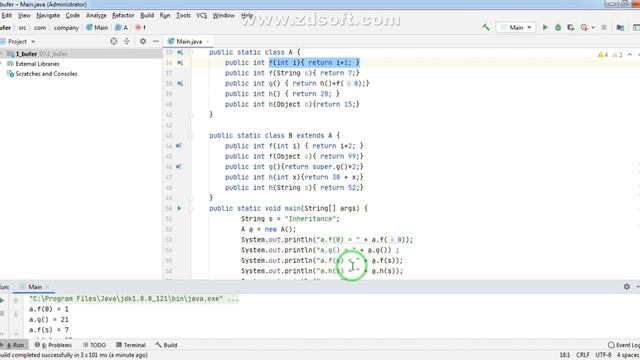Open Project panel gear settings

pyautogui.click(x=143, y=41)
